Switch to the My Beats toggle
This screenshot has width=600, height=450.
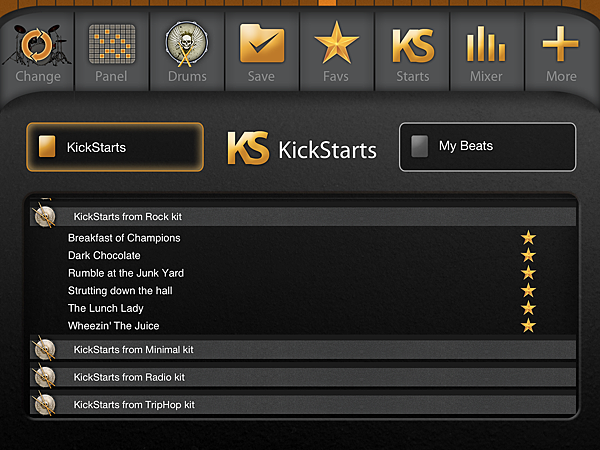[x=487, y=147]
